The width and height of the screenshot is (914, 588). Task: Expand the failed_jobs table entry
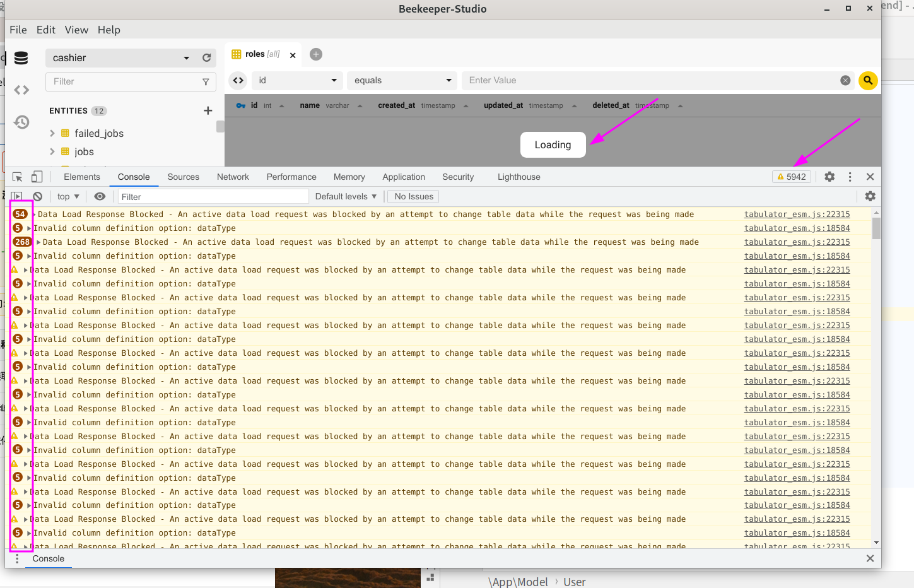click(x=52, y=133)
